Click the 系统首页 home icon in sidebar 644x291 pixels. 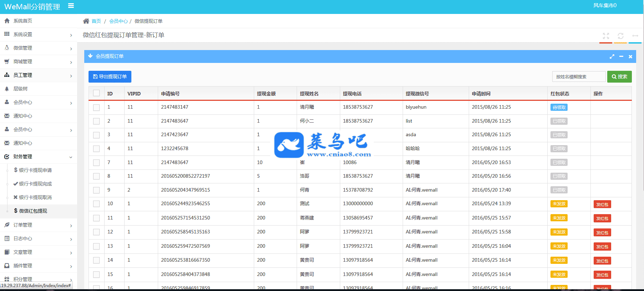(7, 21)
